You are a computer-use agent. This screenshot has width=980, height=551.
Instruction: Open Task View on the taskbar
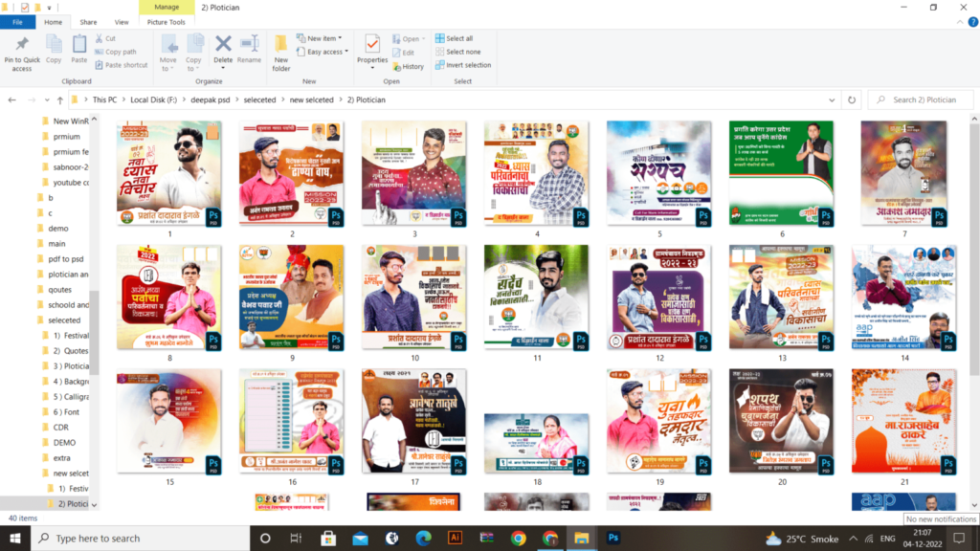pos(297,538)
